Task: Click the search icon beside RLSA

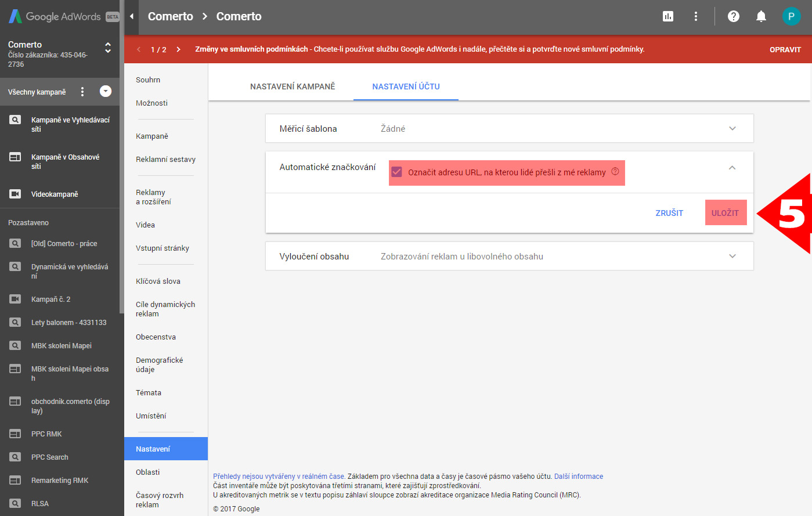Action: click(15, 503)
